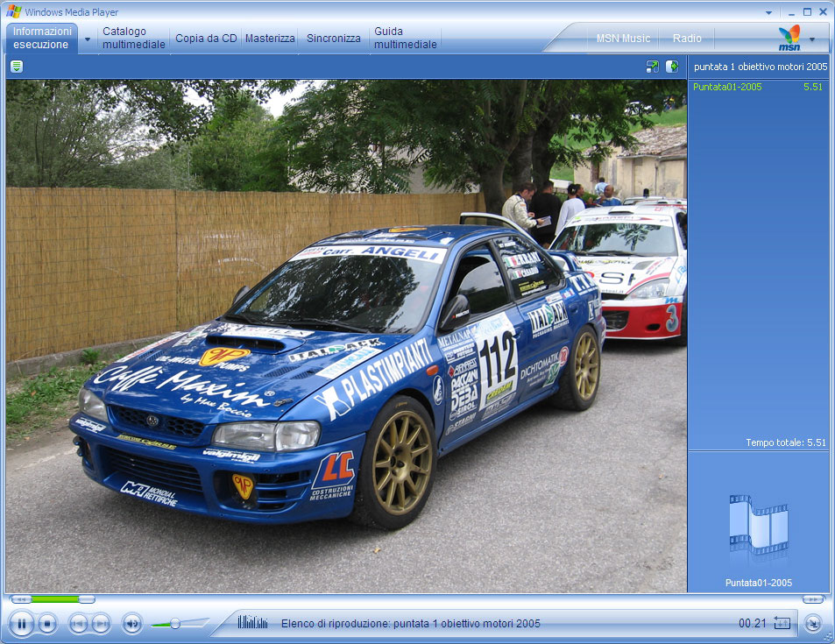Toggle the shuffle/repeat icon beside the time
The width and height of the screenshot is (835, 644).
click(x=782, y=623)
